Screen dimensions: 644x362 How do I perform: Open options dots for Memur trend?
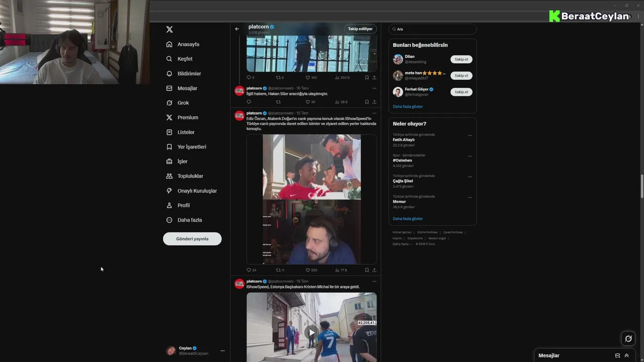470,197
